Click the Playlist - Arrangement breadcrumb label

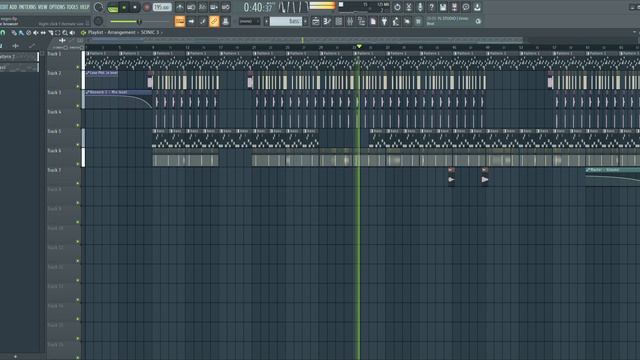pyautogui.click(x=111, y=32)
